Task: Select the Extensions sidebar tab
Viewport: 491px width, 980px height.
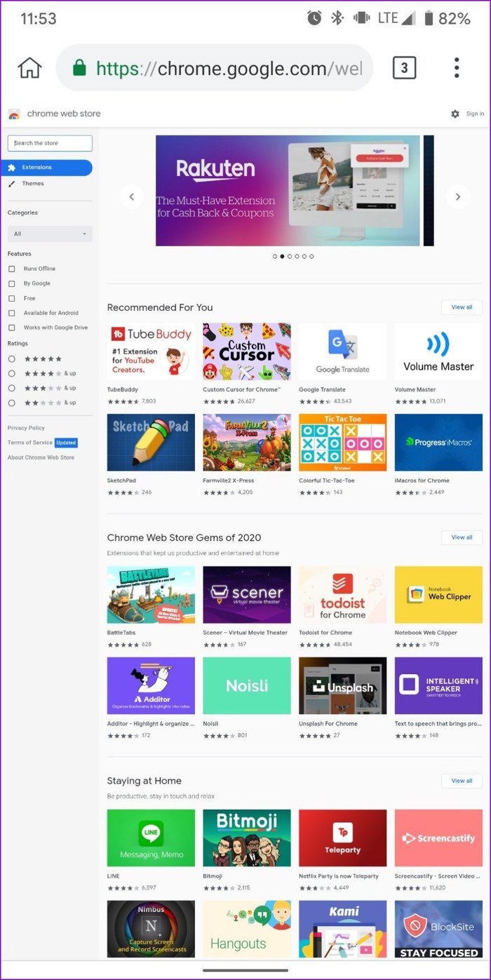Action: point(46,168)
